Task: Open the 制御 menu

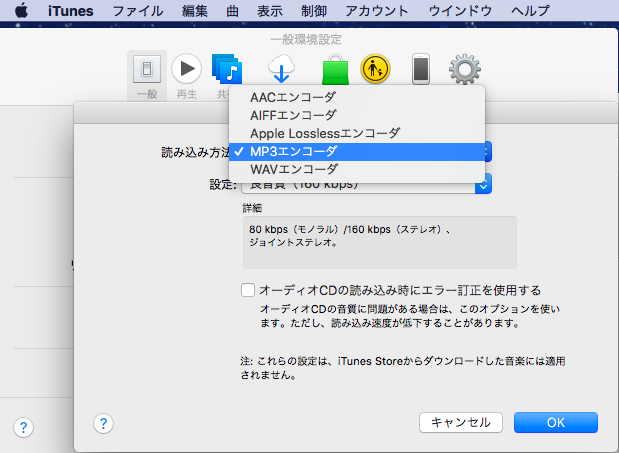Action: 314,11
